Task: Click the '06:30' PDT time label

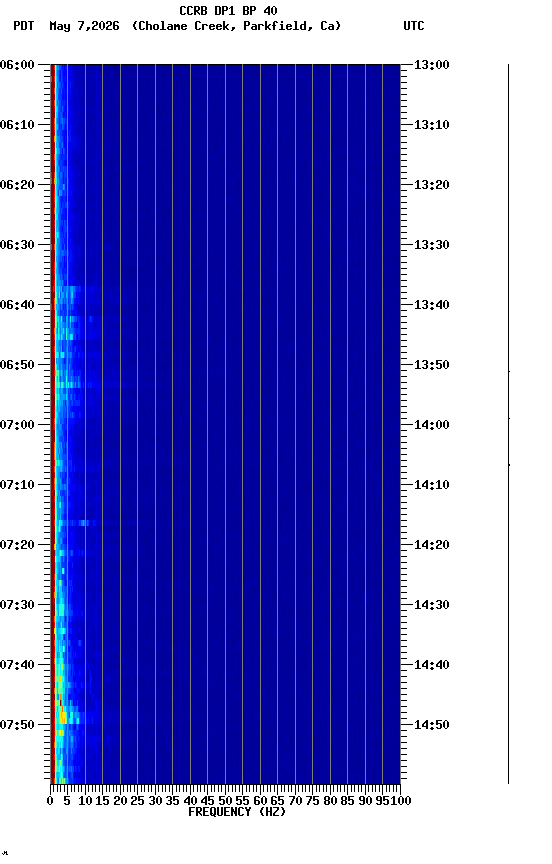Action: pos(17,245)
